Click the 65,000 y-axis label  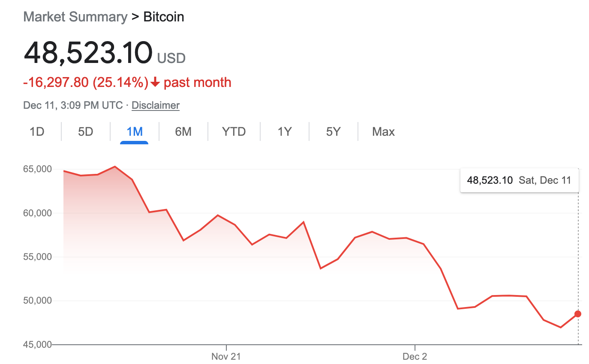click(37, 170)
